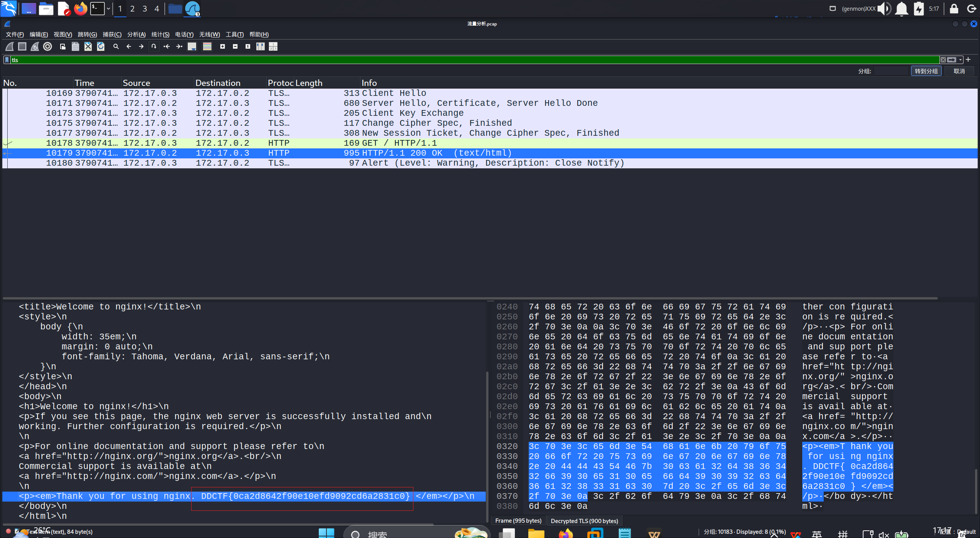The image size is (980, 538).
Task: Clear the tls display filter
Action: point(943,60)
